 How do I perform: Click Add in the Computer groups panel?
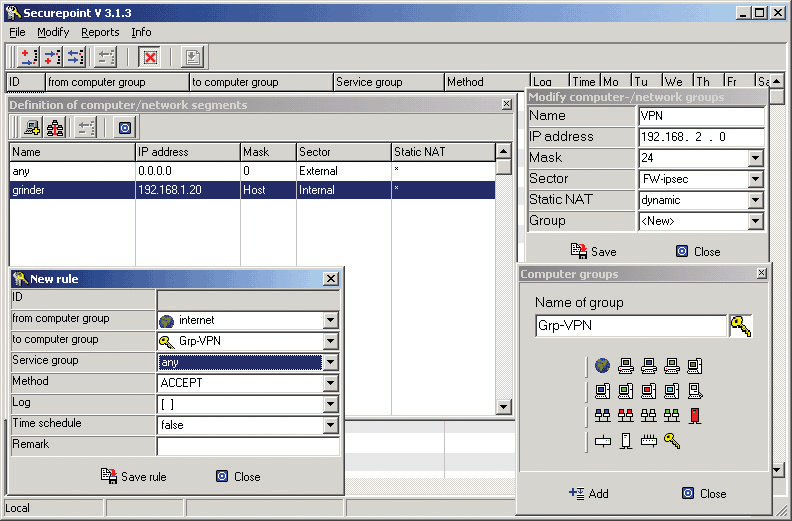tap(588, 493)
